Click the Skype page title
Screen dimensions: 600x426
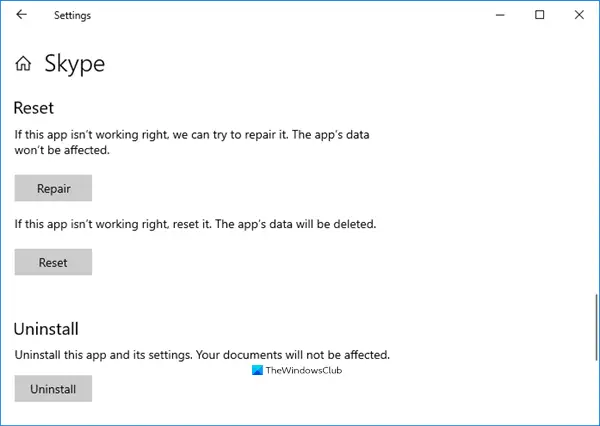coord(74,65)
